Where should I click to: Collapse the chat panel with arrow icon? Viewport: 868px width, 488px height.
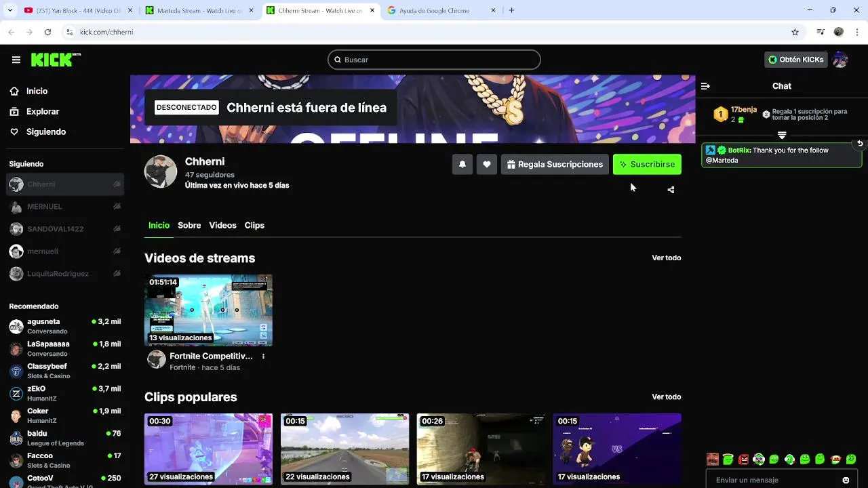[705, 86]
